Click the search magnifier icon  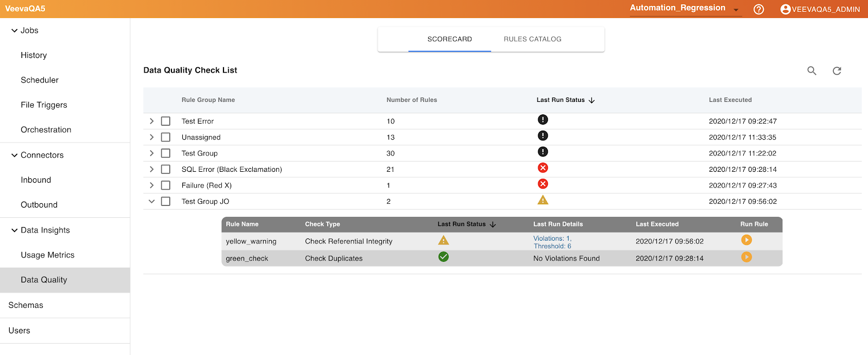(812, 70)
